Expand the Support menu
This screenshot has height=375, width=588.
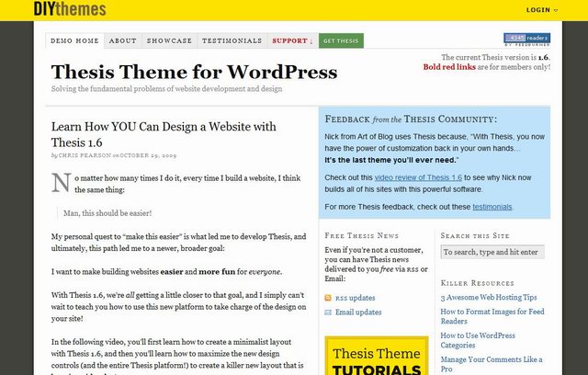tap(292, 40)
